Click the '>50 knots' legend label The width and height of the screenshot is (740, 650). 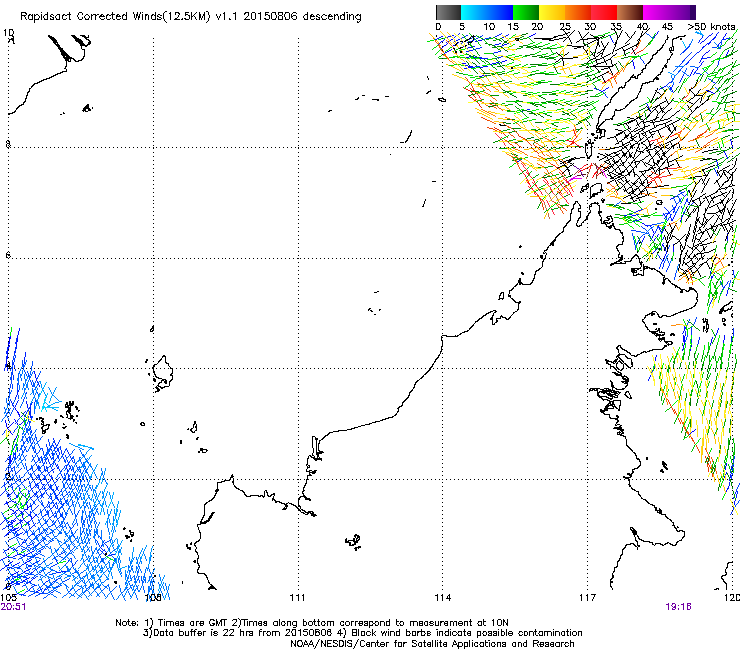[711, 26]
